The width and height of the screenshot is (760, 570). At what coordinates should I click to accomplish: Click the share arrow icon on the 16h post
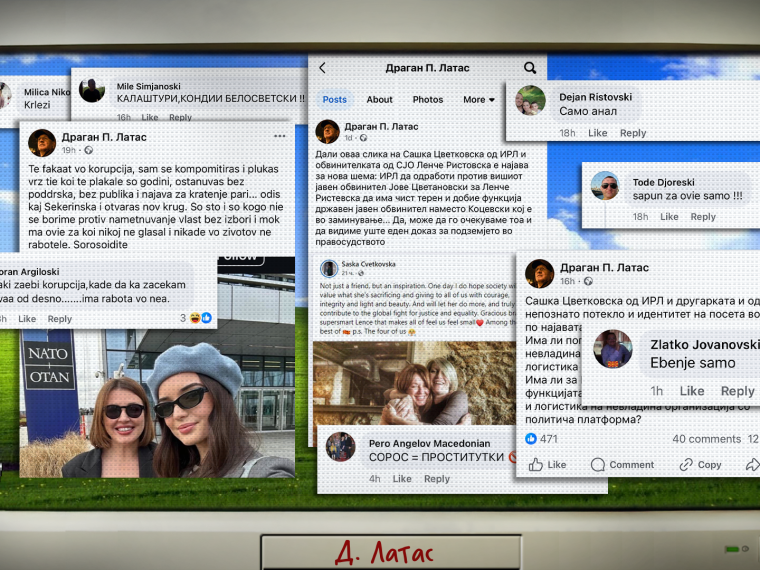[752, 464]
